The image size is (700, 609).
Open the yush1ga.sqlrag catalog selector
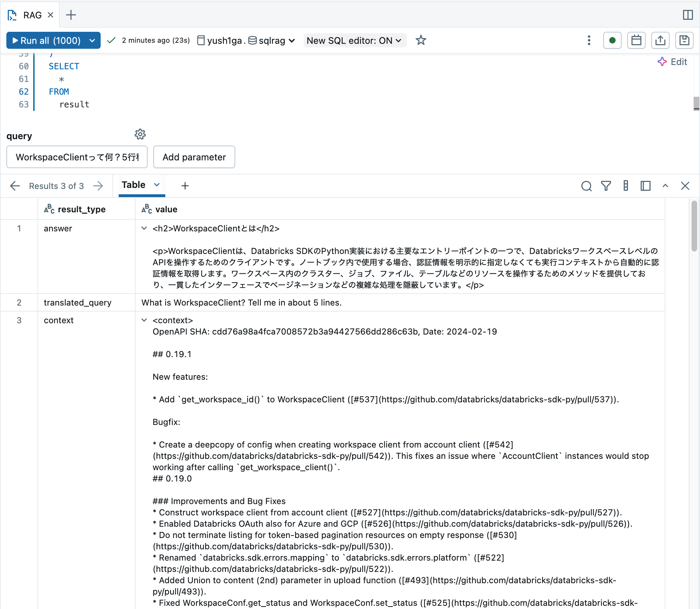click(x=246, y=41)
